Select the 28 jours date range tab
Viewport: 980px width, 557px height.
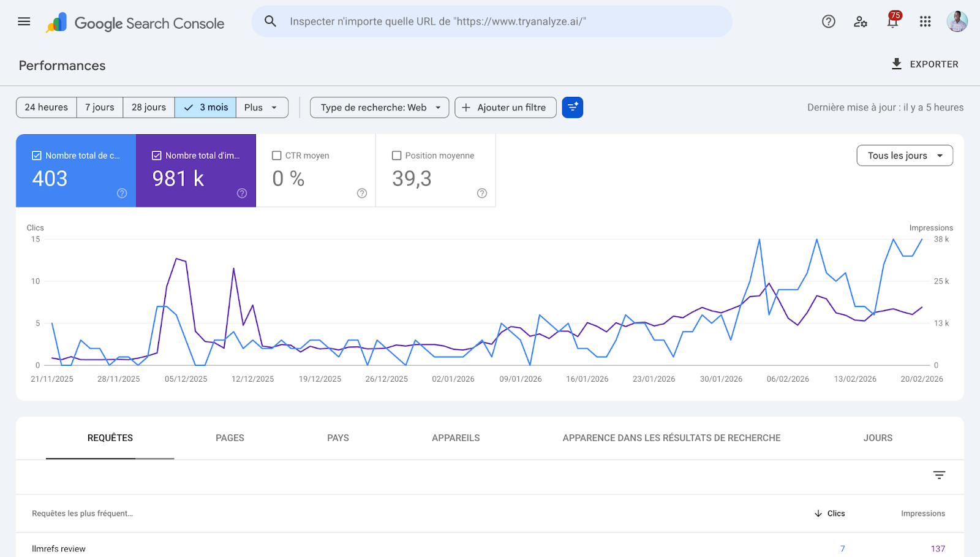pos(148,107)
